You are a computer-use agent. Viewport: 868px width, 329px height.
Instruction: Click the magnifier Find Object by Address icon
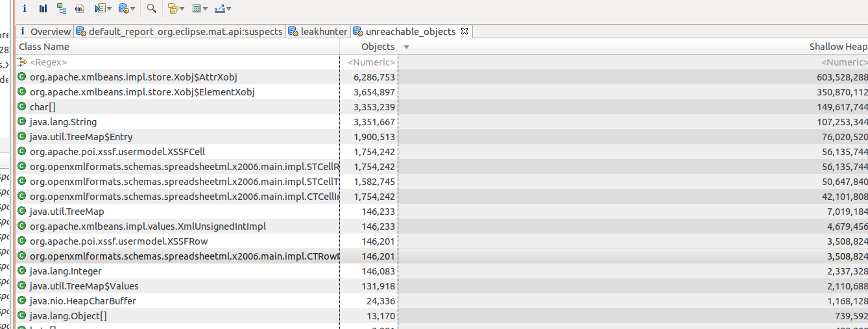click(x=151, y=8)
